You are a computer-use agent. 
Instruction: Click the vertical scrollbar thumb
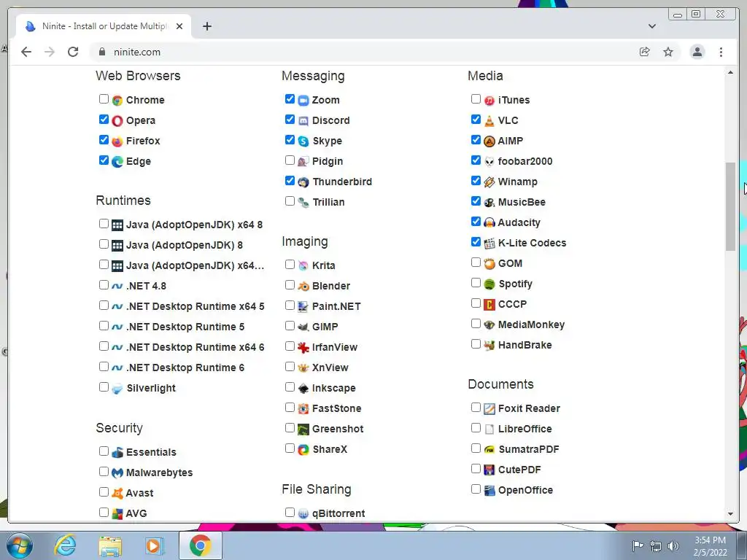[730, 206]
